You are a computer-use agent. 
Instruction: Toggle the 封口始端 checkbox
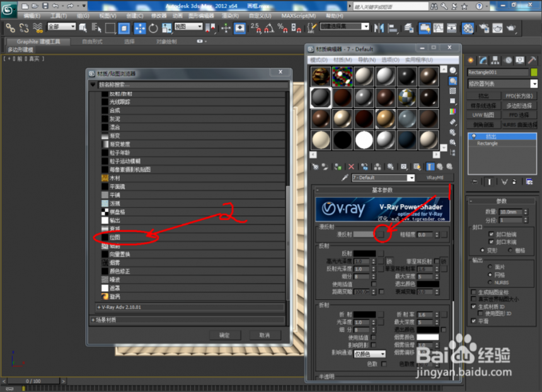491,234
